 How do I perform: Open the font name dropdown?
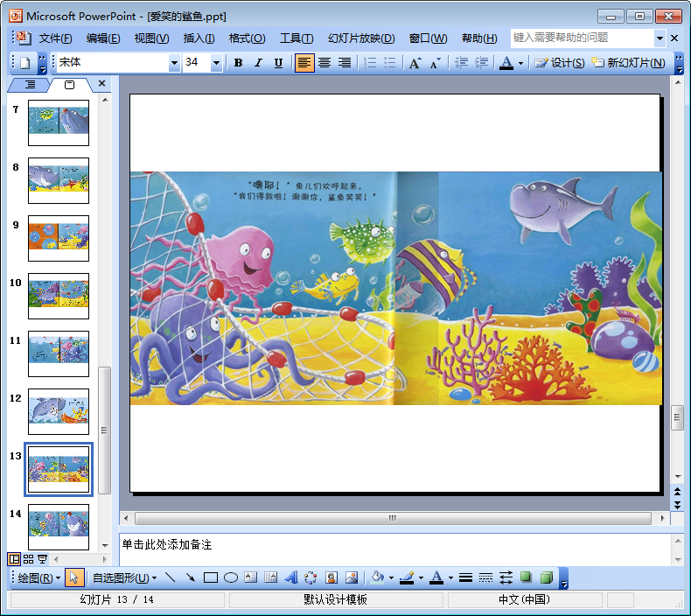(x=175, y=63)
